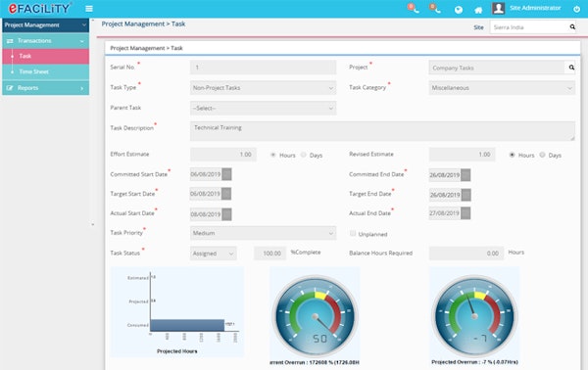Open Committed Start Date calendar picker
Screen dimensions: 588x370
coord(226,174)
